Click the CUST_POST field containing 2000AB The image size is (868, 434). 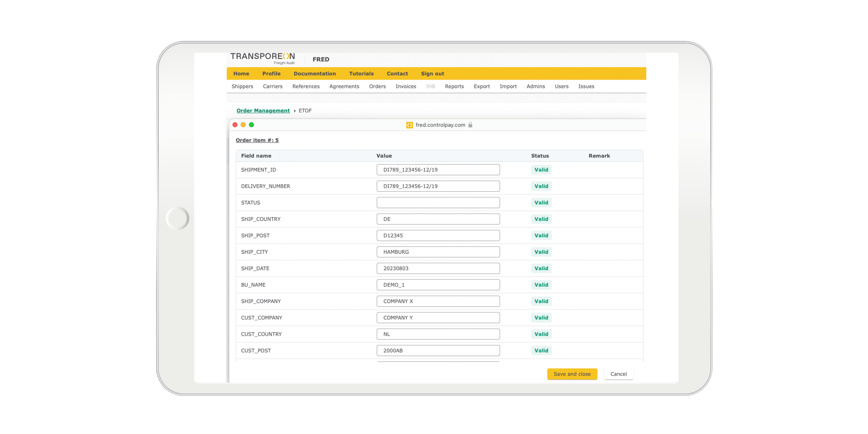438,350
